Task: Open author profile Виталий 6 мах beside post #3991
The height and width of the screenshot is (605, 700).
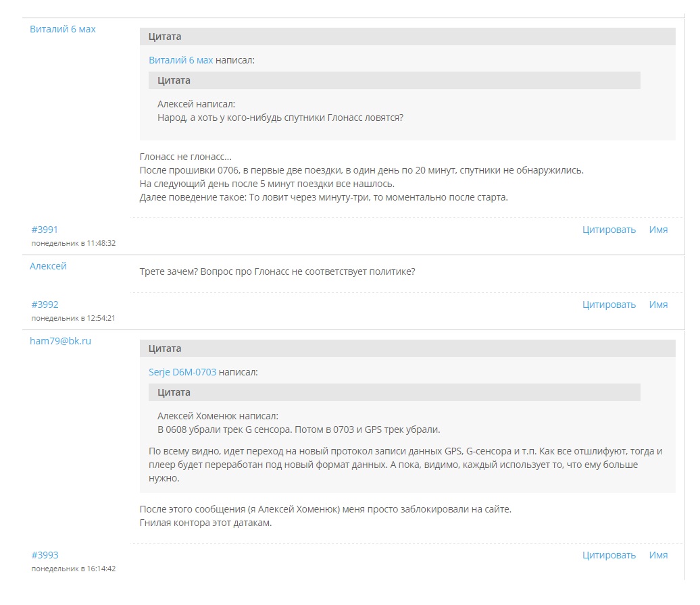Action: click(63, 29)
